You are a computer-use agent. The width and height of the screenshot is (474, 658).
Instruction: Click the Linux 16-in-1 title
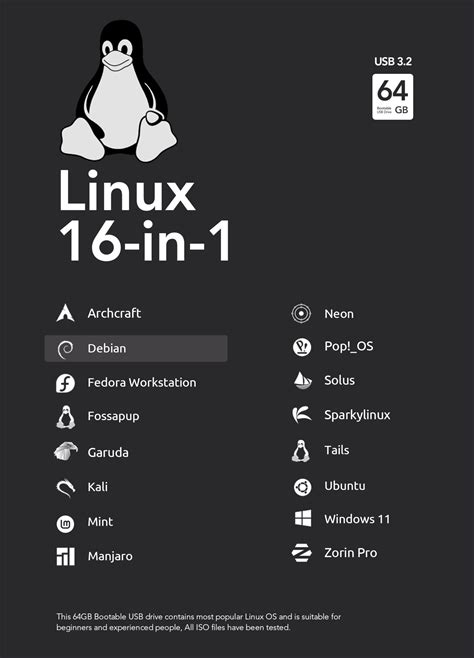pos(145,216)
